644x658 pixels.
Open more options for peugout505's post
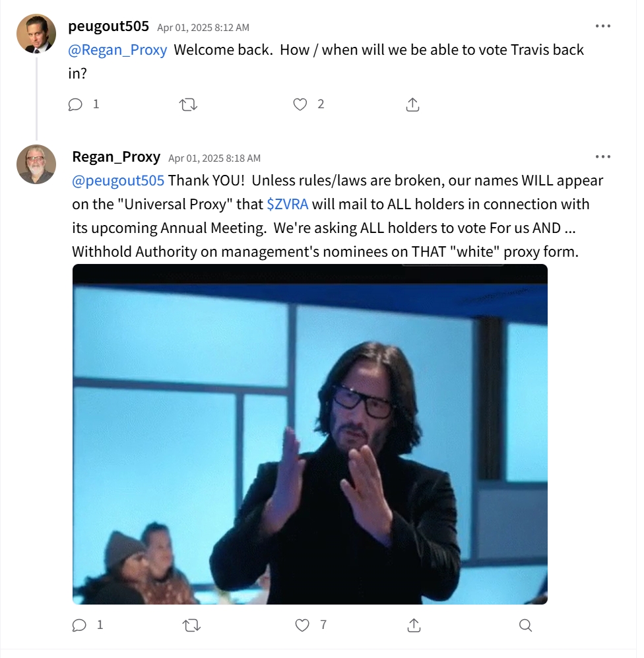pyautogui.click(x=602, y=26)
